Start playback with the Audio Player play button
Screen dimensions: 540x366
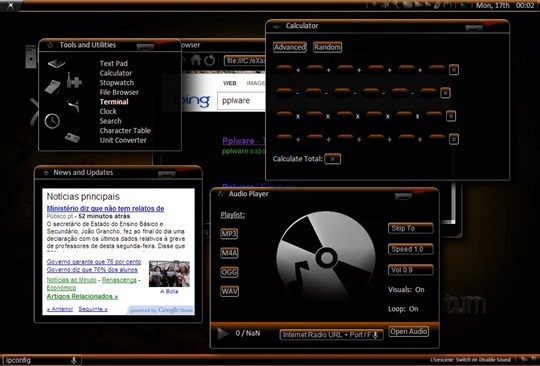(223, 333)
